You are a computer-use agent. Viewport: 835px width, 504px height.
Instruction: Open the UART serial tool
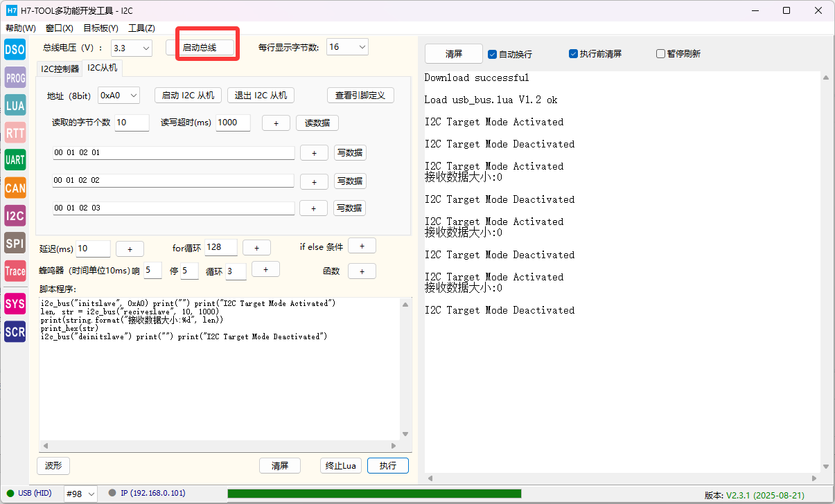(15, 160)
